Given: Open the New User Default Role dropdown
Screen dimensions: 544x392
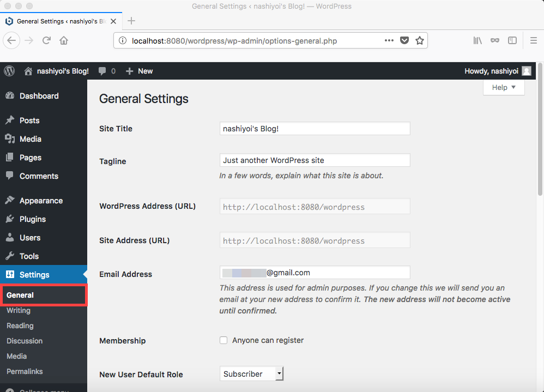Looking at the screenshot, I should (x=251, y=374).
